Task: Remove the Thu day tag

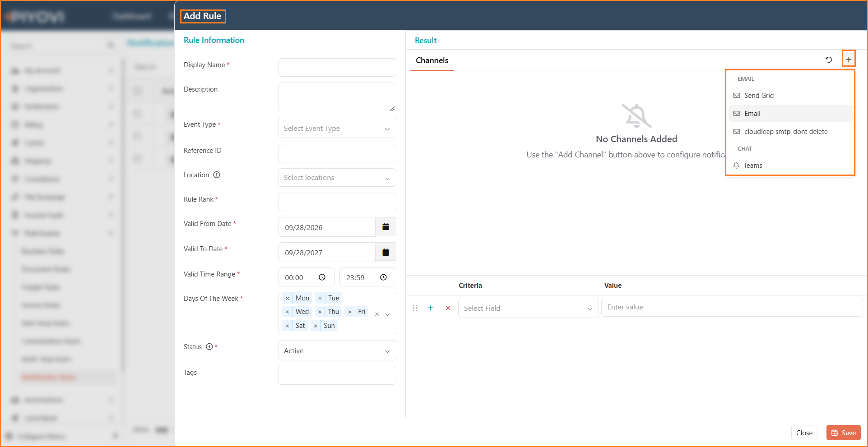Action: [320, 312]
